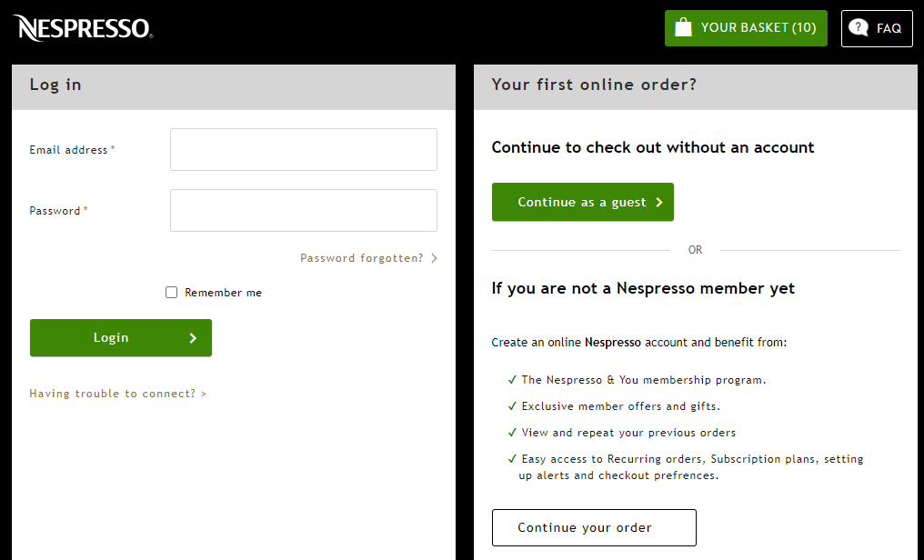Open Your Basket with 10 items
Viewport: 924px width, 560px height.
746,28
